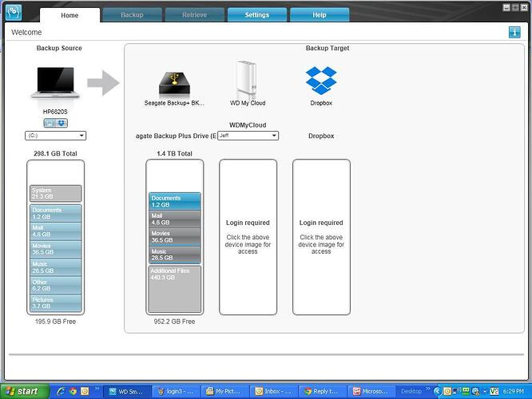
Task: Click the WD My Cloud device image
Action: 248,79
